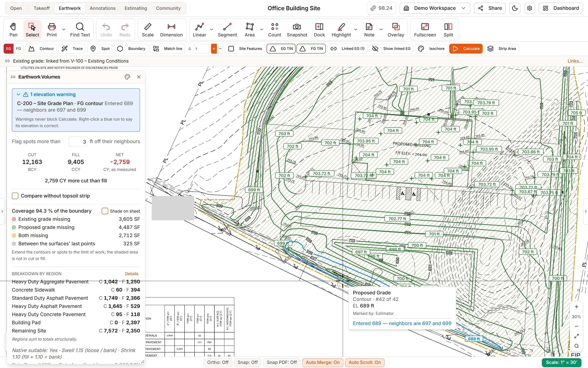Toggle Show linked EG visibility
The width and height of the screenshot is (588, 368).
click(391, 49)
